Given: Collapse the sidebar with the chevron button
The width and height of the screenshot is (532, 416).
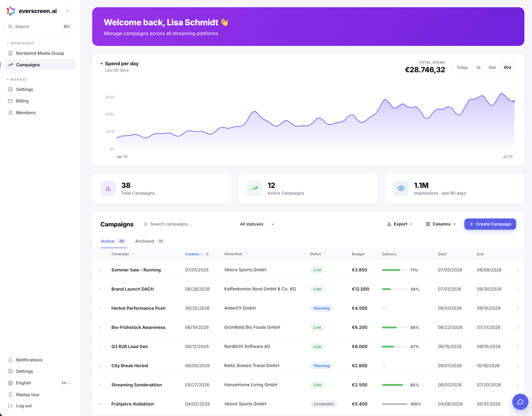Looking at the screenshot, I should pyautogui.click(x=67, y=11).
